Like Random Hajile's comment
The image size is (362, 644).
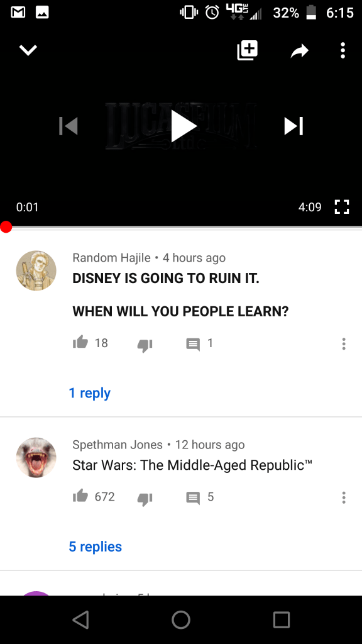tap(80, 341)
